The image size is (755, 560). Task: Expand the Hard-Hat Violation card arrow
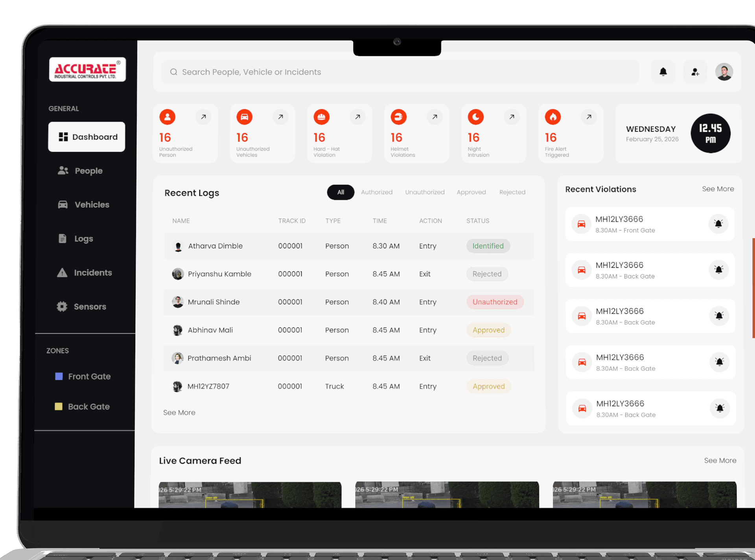(x=357, y=117)
